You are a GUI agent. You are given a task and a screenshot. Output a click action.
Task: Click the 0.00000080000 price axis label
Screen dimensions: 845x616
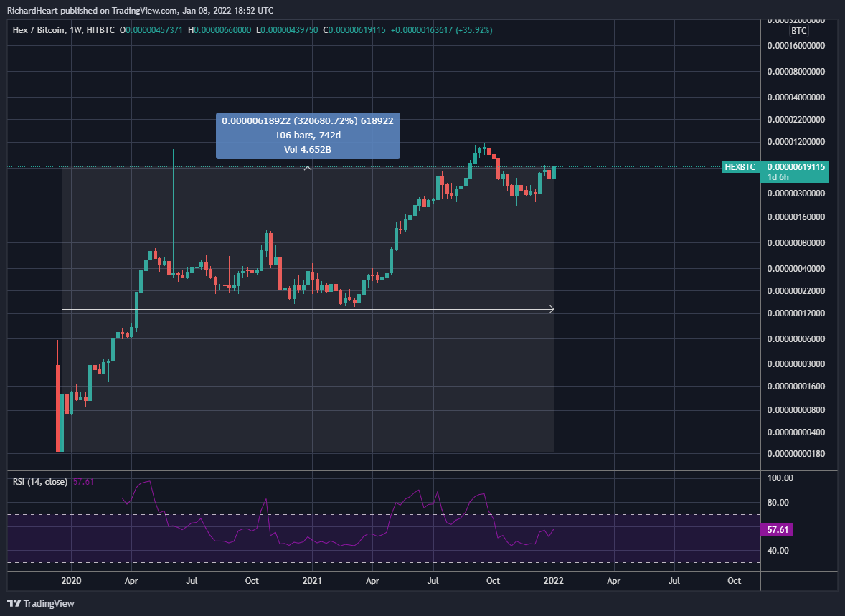coord(796,243)
